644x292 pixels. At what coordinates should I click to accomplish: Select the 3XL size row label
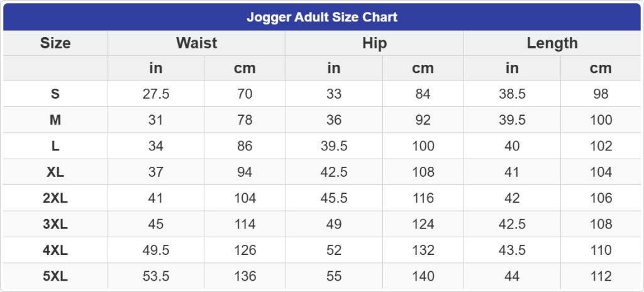point(55,224)
